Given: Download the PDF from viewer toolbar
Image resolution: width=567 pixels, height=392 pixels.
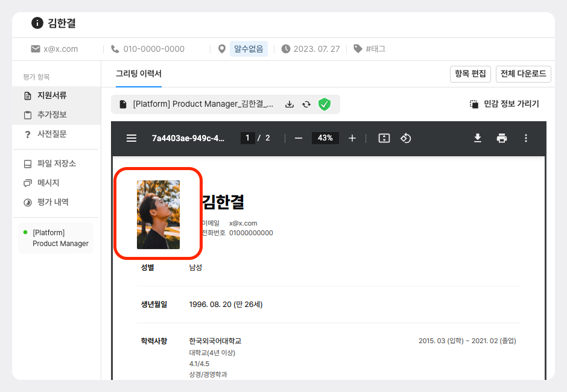Looking at the screenshot, I should pos(478,138).
